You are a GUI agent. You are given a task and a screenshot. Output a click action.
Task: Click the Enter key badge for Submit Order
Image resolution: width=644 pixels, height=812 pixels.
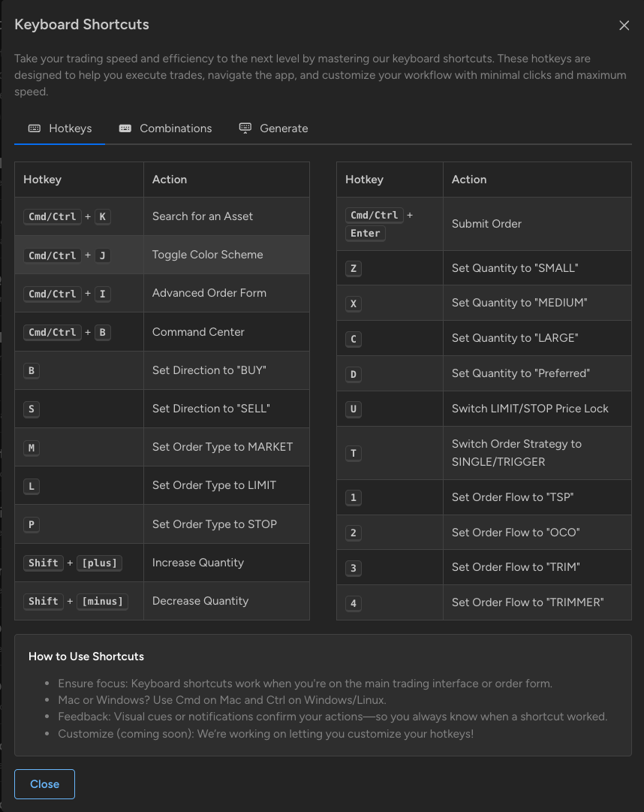click(366, 233)
